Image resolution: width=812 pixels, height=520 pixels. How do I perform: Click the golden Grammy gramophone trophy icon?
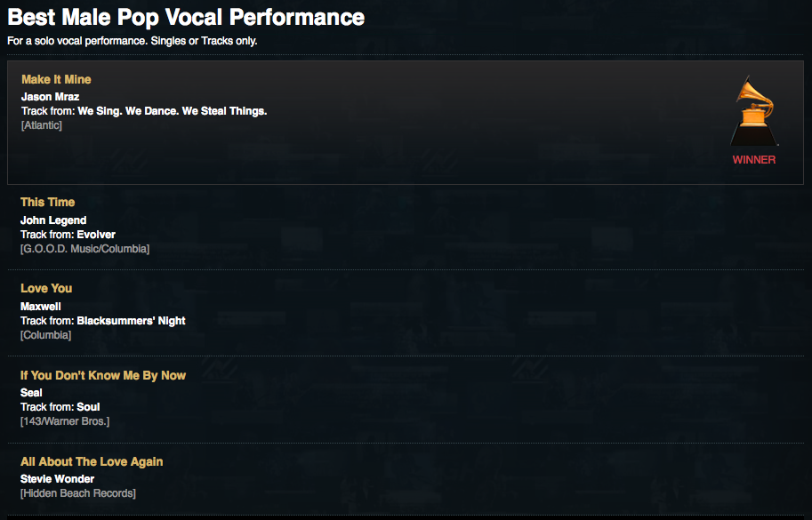[x=754, y=111]
